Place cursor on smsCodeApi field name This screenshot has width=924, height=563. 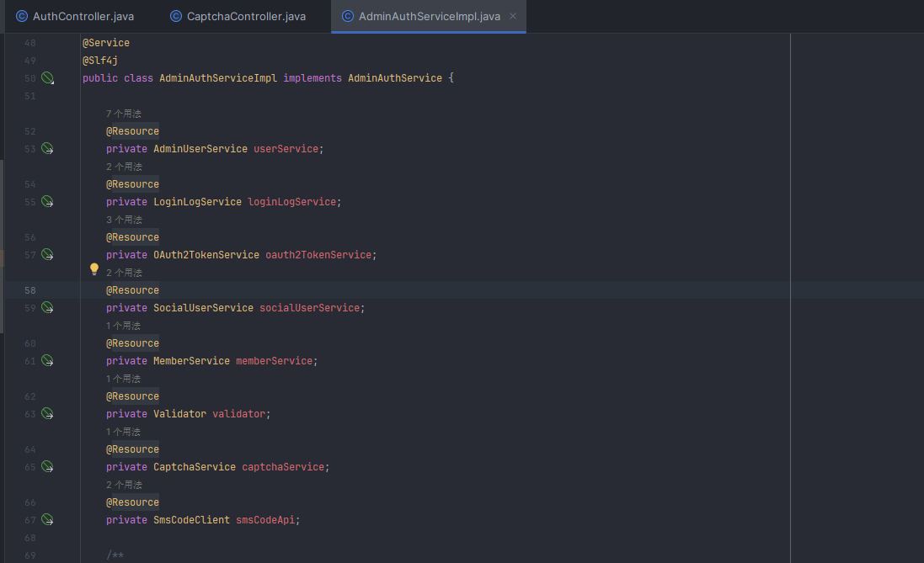[265, 520]
